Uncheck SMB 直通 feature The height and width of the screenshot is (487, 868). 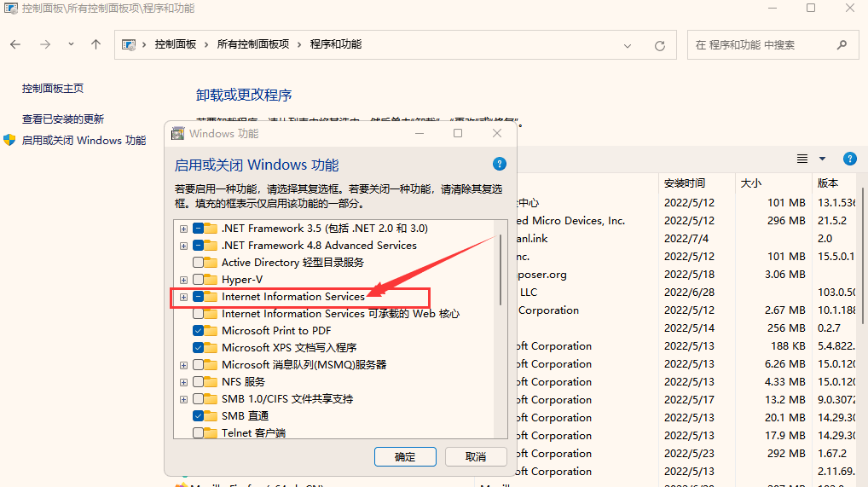[198, 415]
